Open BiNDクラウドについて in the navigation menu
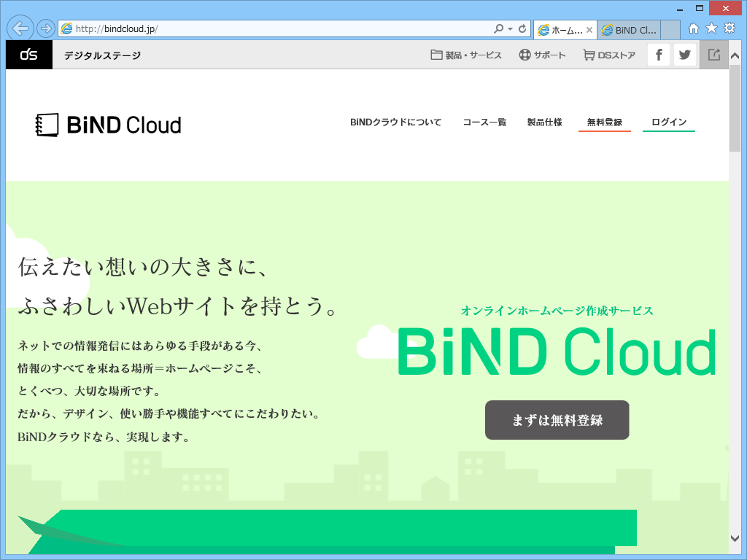The height and width of the screenshot is (560, 747). pos(395,122)
